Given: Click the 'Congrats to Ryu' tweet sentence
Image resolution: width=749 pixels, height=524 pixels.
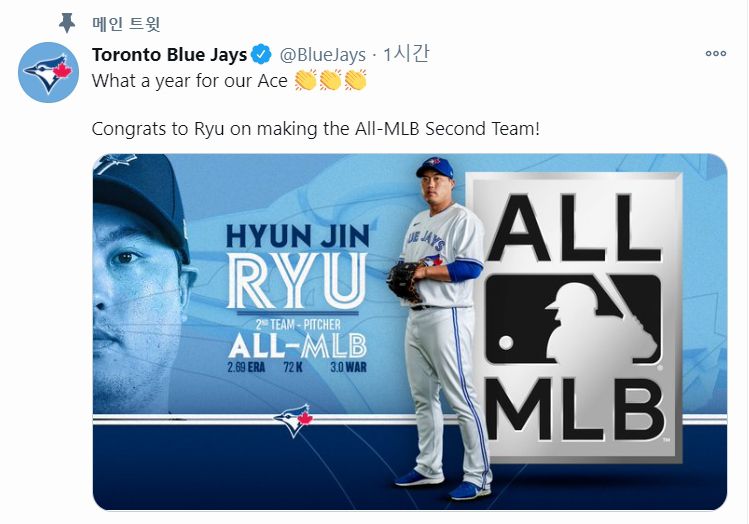Looking at the screenshot, I should point(315,129).
